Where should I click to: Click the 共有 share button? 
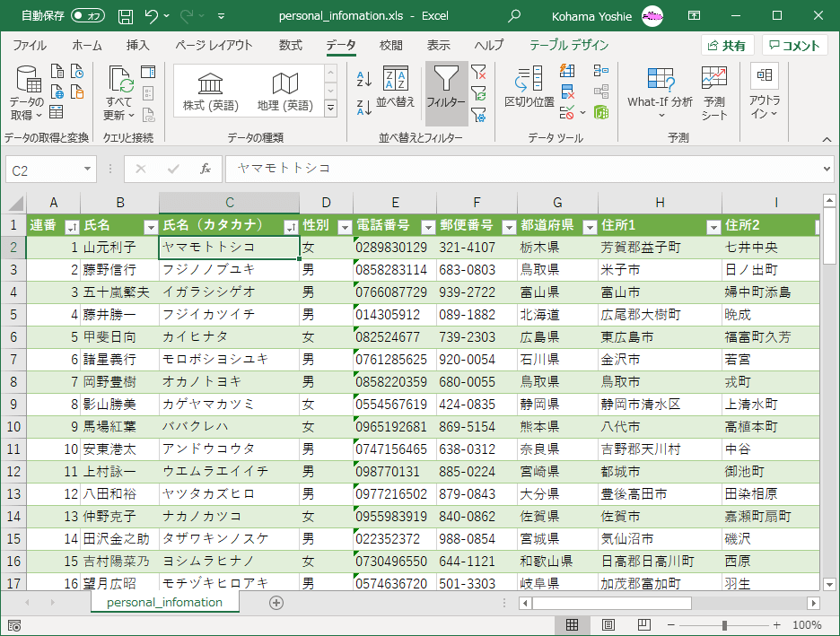point(727,46)
